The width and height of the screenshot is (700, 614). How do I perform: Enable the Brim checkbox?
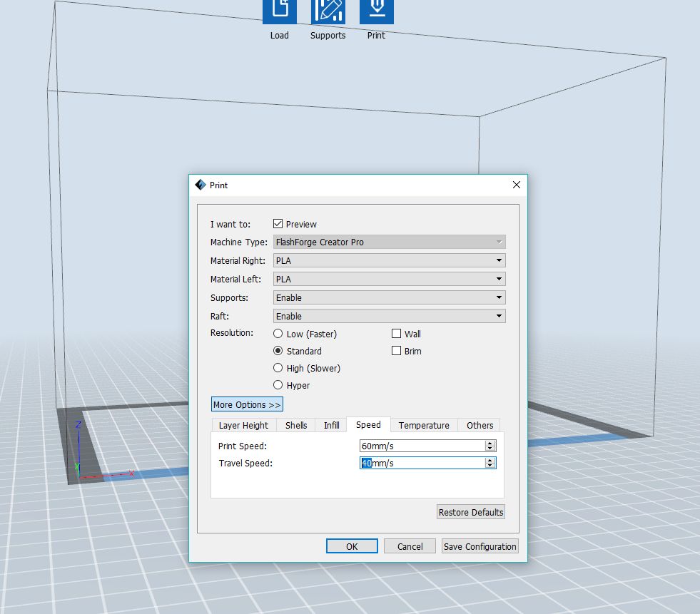point(397,351)
